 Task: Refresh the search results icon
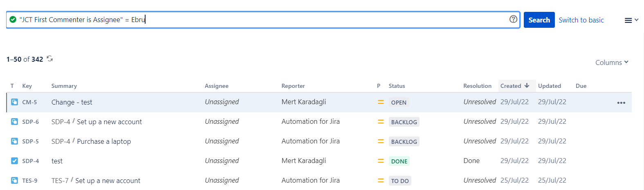coord(50,59)
